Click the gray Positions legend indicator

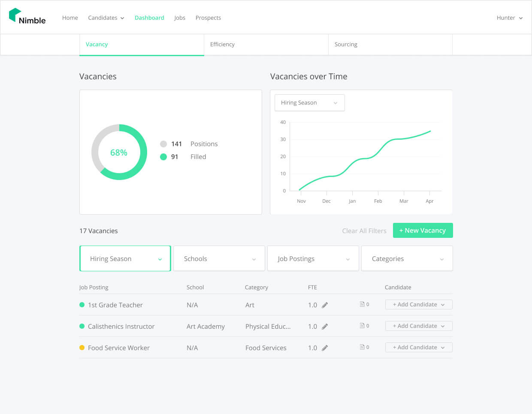[x=163, y=144]
